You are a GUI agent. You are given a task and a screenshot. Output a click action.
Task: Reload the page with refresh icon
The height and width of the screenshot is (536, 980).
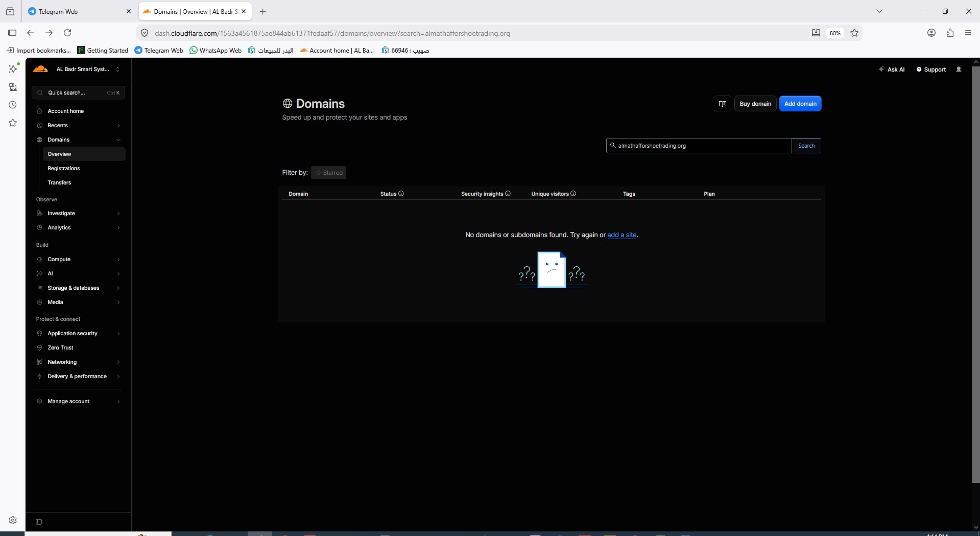[x=67, y=33]
